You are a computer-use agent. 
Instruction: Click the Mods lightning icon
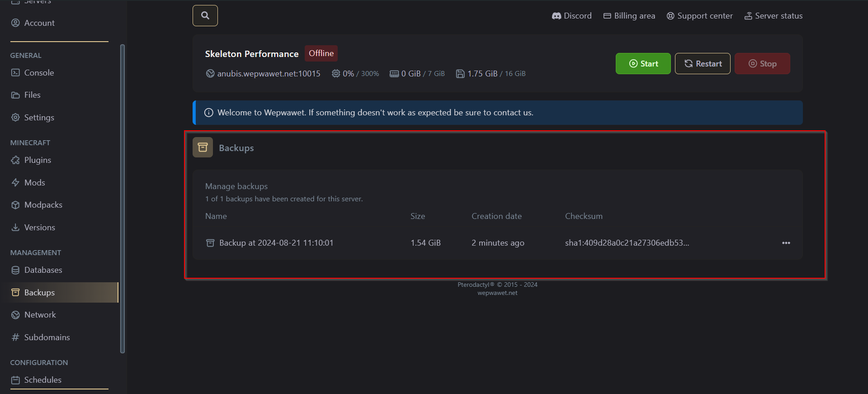coord(15,183)
